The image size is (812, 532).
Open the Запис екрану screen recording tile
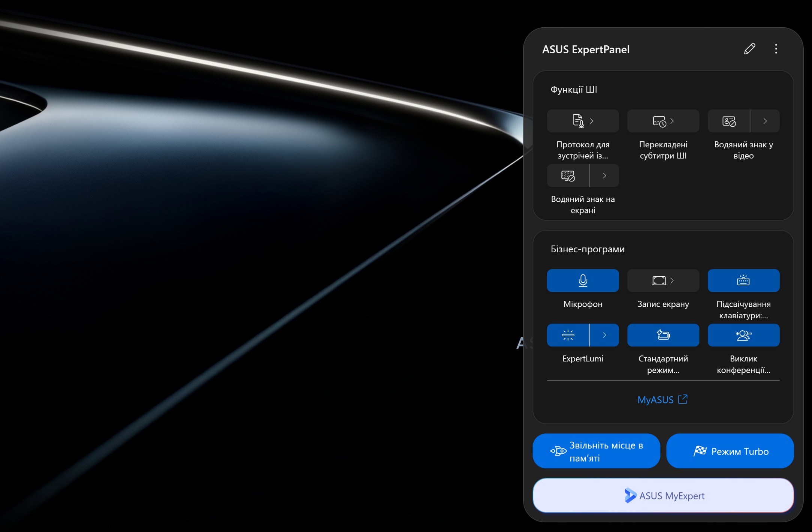(663, 281)
